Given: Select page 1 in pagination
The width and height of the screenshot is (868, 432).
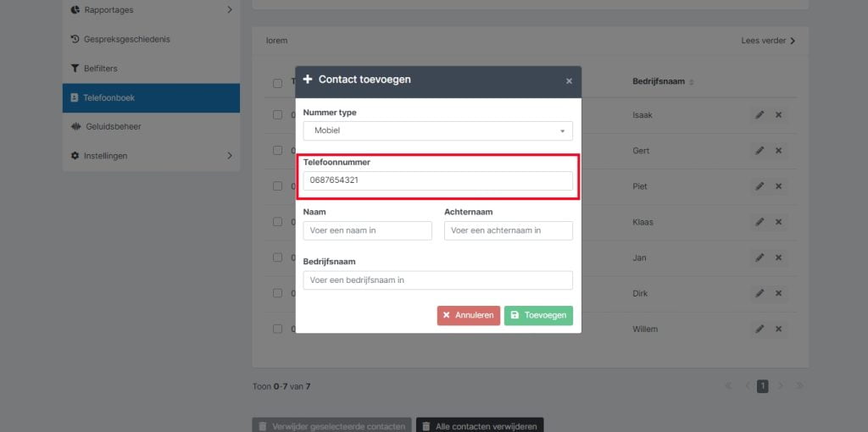Looking at the screenshot, I should click(x=763, y=386).
